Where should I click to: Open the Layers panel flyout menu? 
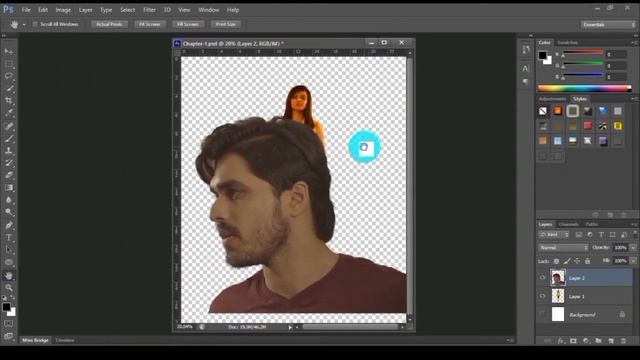click(x=634, y=224)
